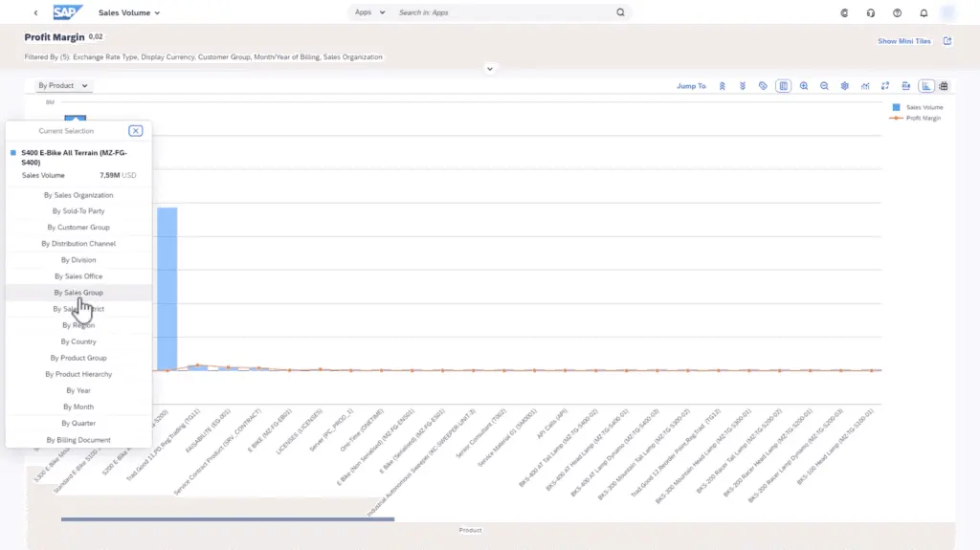Open chart settings gear icon
The image size is (980, 550).
tap(844, 86)
